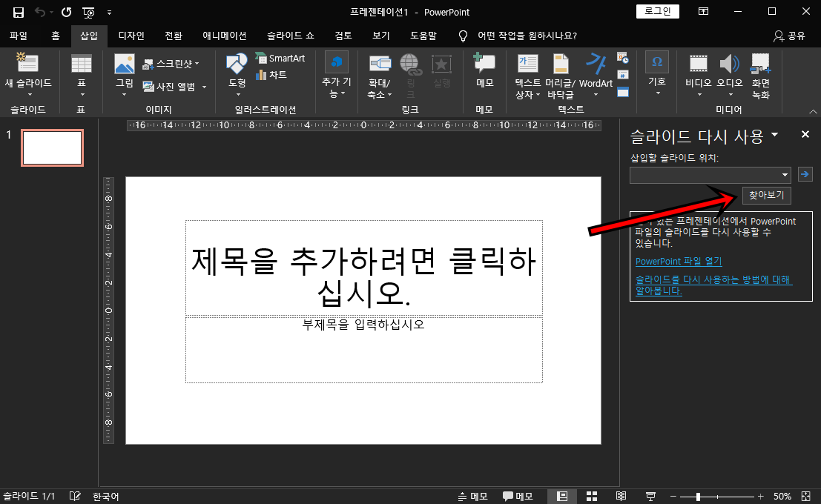Open the 새 슬라이드 dropdown arrow
The image size is (821, 504).
coord(30,95)
